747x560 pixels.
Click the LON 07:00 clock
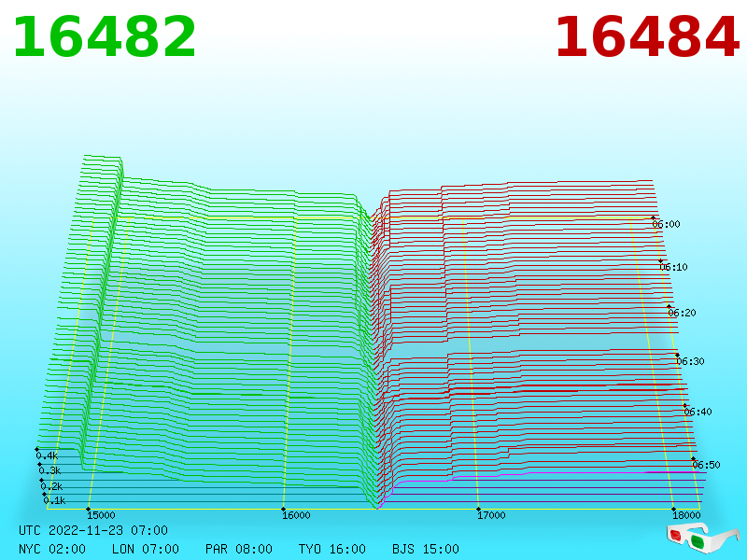tap(146, 549)
